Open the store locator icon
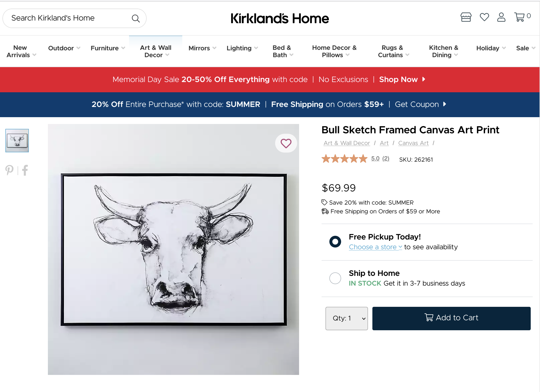 (466, 17)
